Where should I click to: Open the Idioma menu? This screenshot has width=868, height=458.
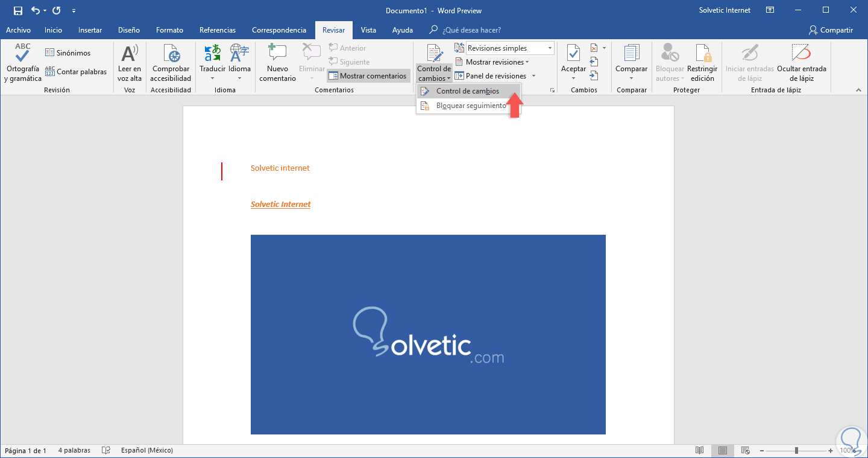click(x=239, y=63)
